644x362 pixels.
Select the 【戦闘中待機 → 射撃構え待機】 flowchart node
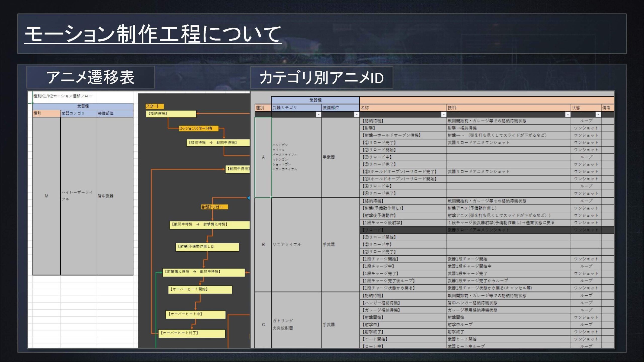210,225
